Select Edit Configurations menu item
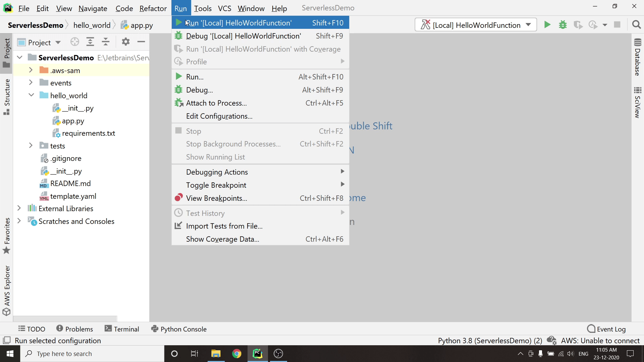The image size is (644, 362). click(x=219, y=116)
